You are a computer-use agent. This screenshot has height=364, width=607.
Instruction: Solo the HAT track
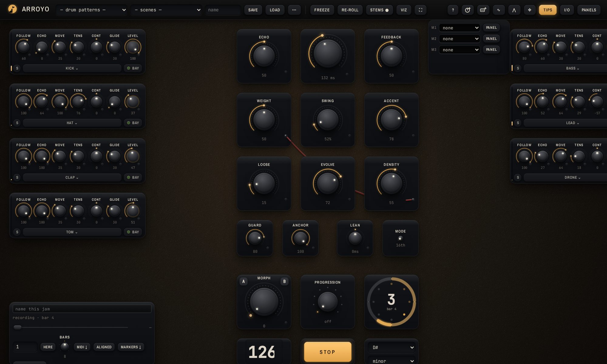[x=17, y=123]
